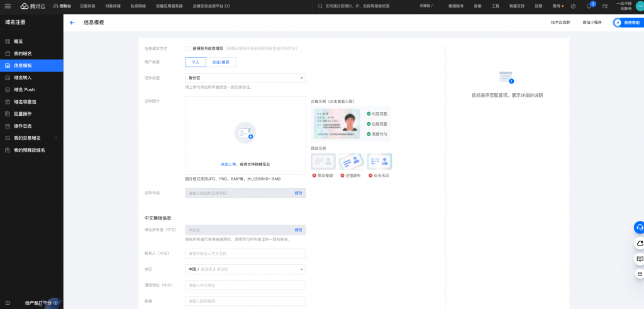Open 客服支持 menu

tap(517, 6)
